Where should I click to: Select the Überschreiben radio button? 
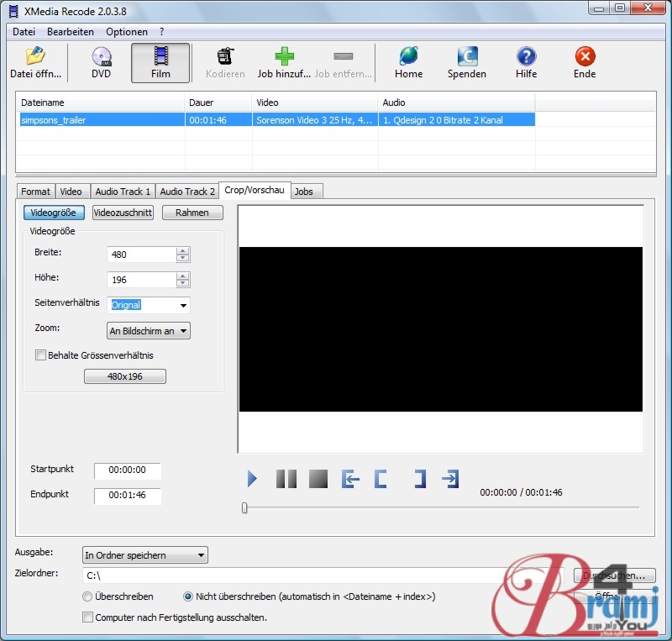[x=87, y=596]
